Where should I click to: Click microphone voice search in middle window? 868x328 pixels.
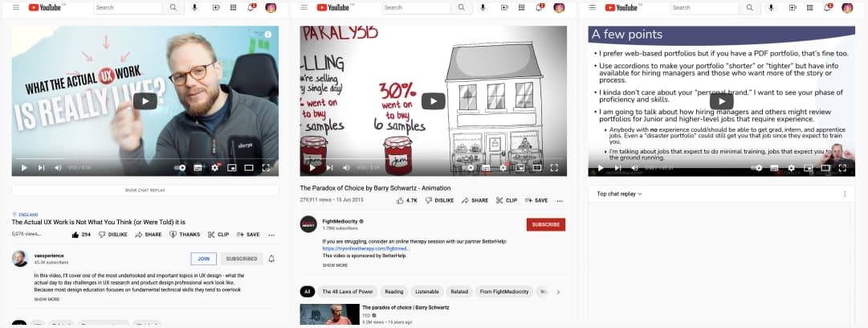tap(483, 7)
